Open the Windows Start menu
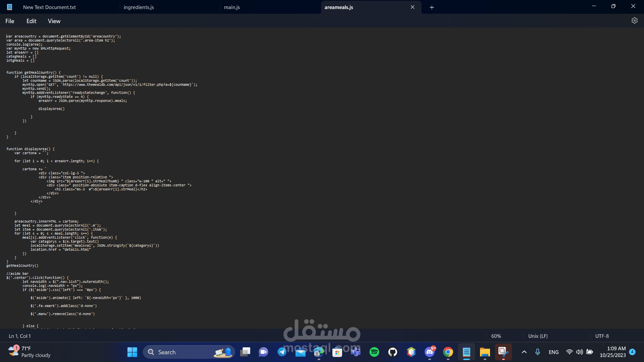Image resolution: width=644 pixels, height=362 pixels. coord(132,352)
